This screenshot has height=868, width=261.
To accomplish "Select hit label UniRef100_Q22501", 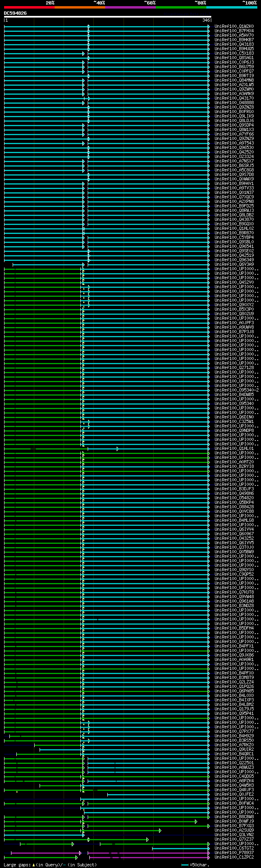I will pos(234,763).
